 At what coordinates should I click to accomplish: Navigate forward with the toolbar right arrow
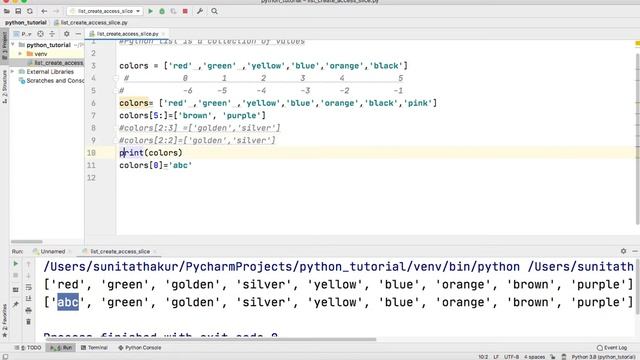pyautogui.click(x=56, y=11)
